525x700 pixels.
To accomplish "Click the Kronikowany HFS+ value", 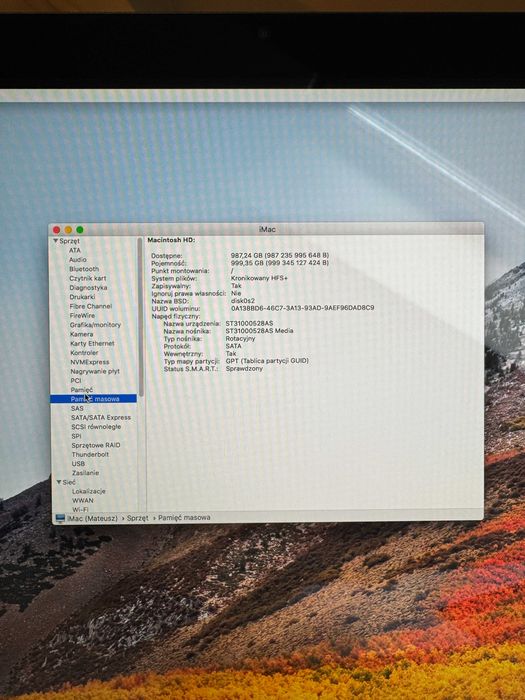I will coord(259,278).
